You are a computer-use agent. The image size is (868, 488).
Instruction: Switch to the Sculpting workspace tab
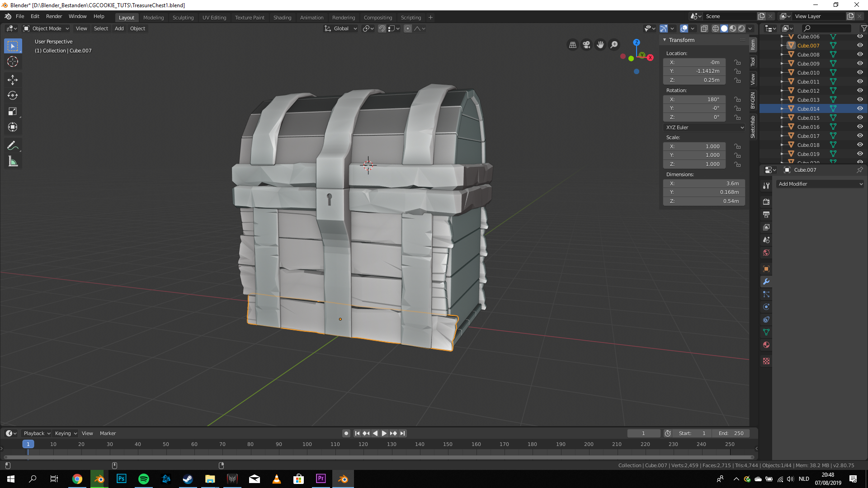pyautogui.click(x=183, y=18)
